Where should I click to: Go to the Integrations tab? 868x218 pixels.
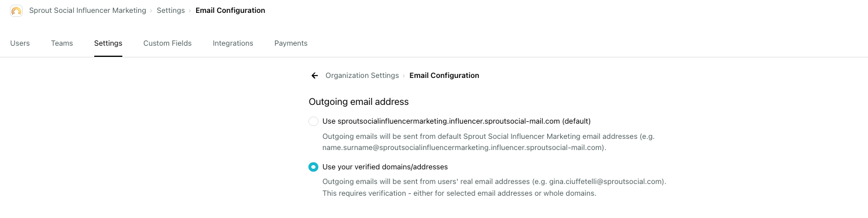(x=233, y=43)
